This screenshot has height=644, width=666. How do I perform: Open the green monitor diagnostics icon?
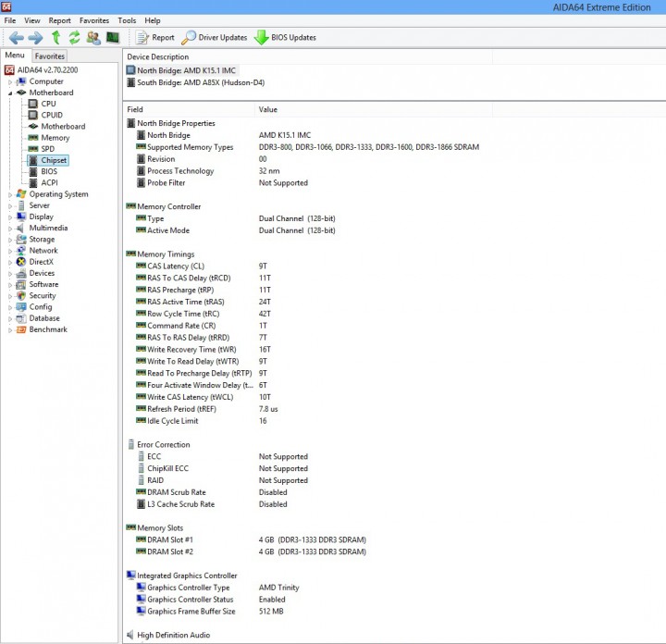pos(113,37)
